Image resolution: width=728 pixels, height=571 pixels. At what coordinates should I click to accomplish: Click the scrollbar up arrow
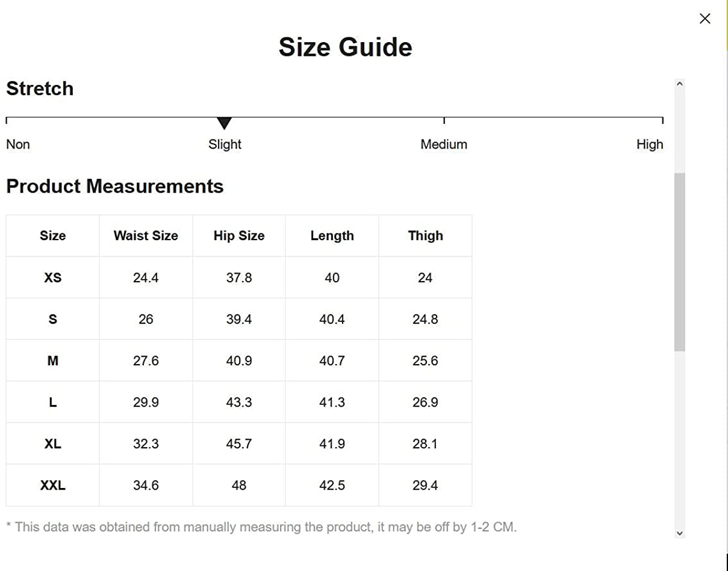[680, 84]
